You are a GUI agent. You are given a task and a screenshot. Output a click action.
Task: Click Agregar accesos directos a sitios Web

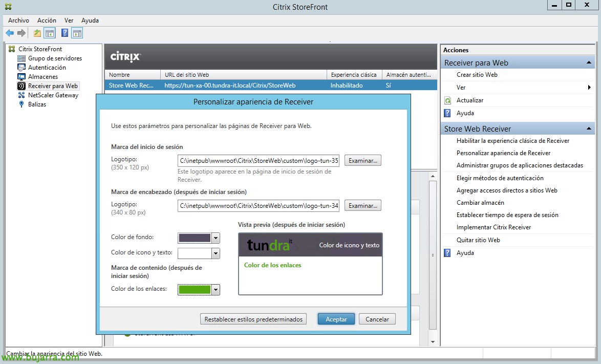(507, 190)
